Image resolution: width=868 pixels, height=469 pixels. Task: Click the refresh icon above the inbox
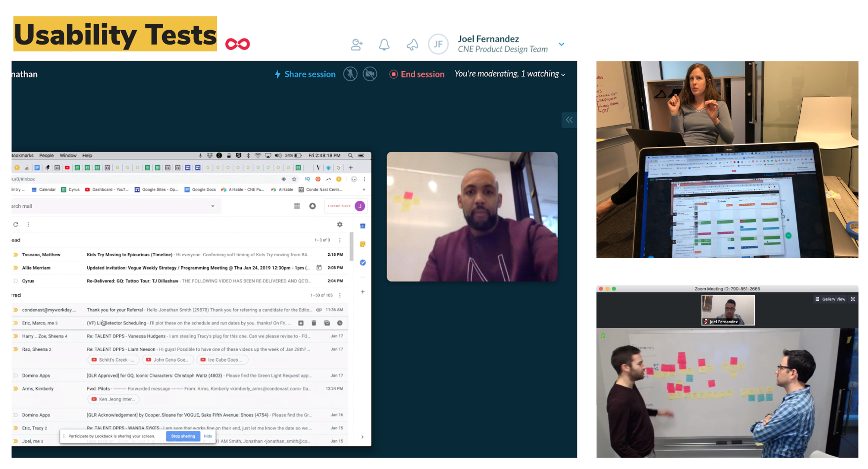tap(15, 224)
